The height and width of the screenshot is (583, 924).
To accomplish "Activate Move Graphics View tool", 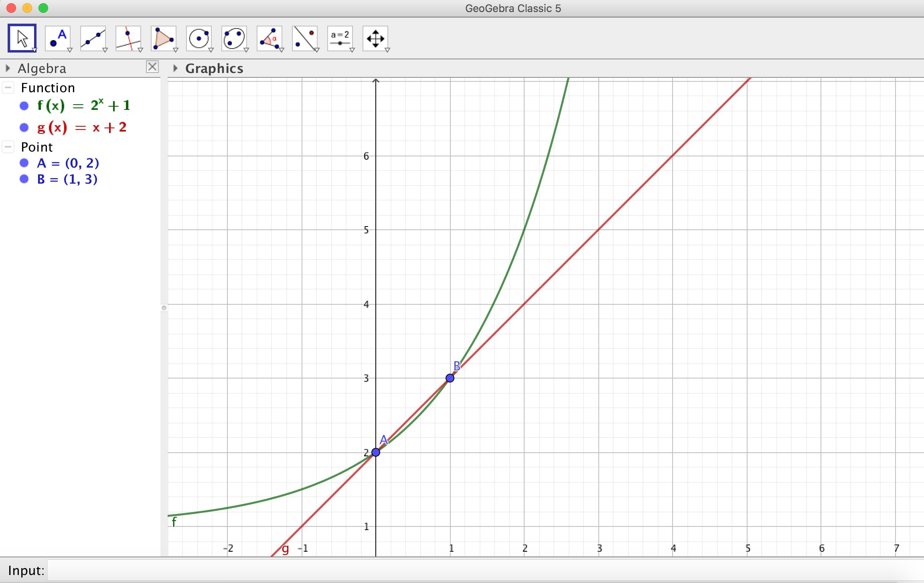I will [x=375, y=38].
